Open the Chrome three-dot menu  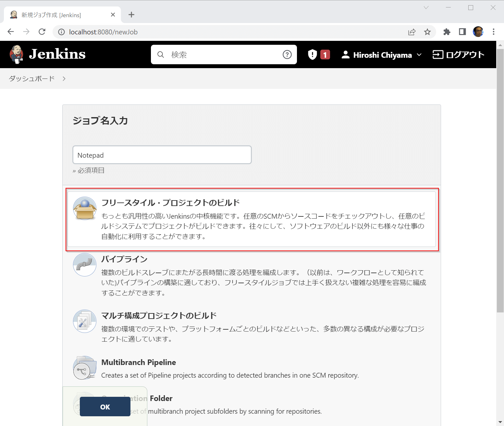point(494,32)
